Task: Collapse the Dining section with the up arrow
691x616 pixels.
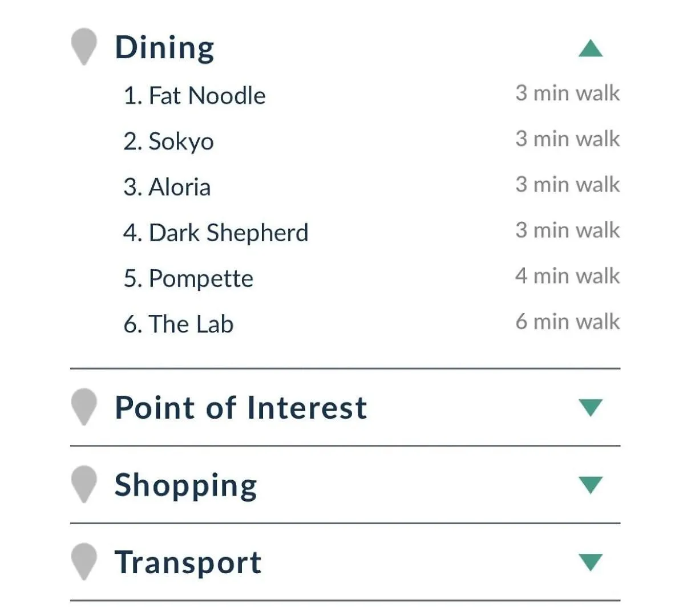Action: (x=591, y=48)
